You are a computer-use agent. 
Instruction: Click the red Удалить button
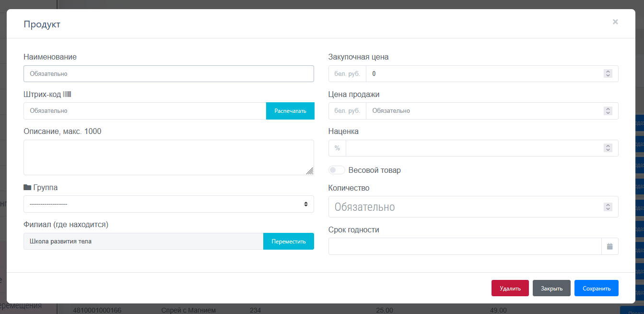point(510,288)
